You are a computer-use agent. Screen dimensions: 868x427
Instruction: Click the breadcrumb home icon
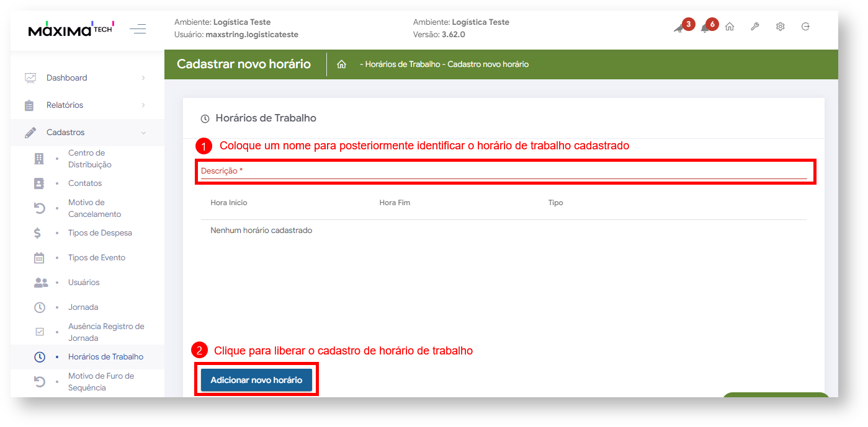point(341,64)
